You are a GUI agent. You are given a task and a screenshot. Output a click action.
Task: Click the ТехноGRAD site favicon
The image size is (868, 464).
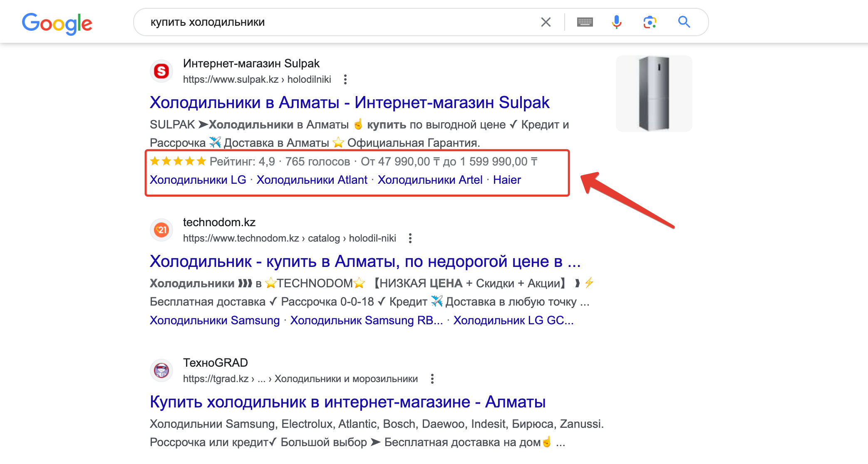(x=161, y=370)
